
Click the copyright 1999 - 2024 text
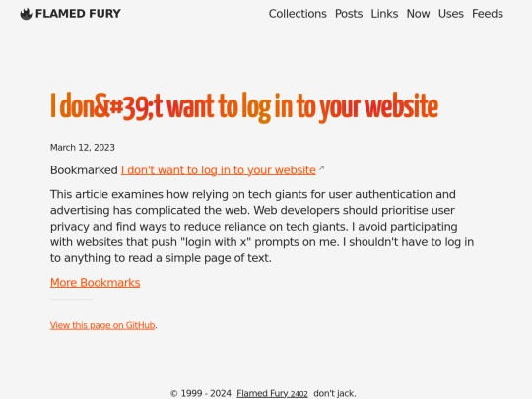[201, 393]
